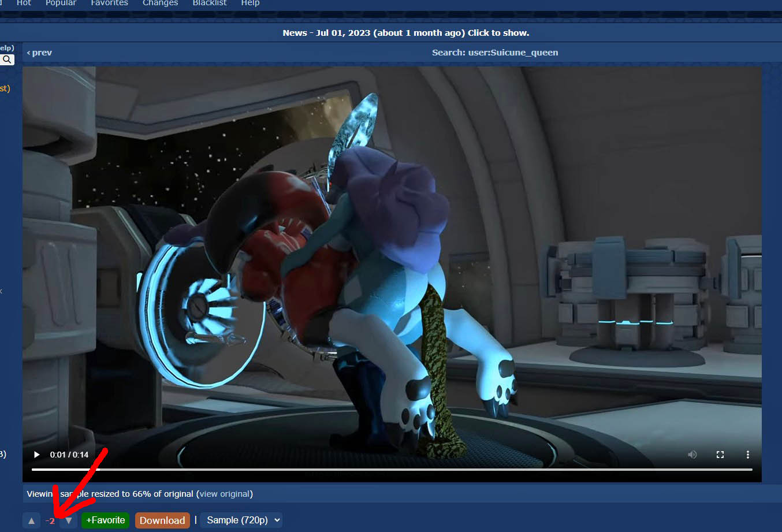Click the Download button
782x532 pixels.
(x=162, y=520)
